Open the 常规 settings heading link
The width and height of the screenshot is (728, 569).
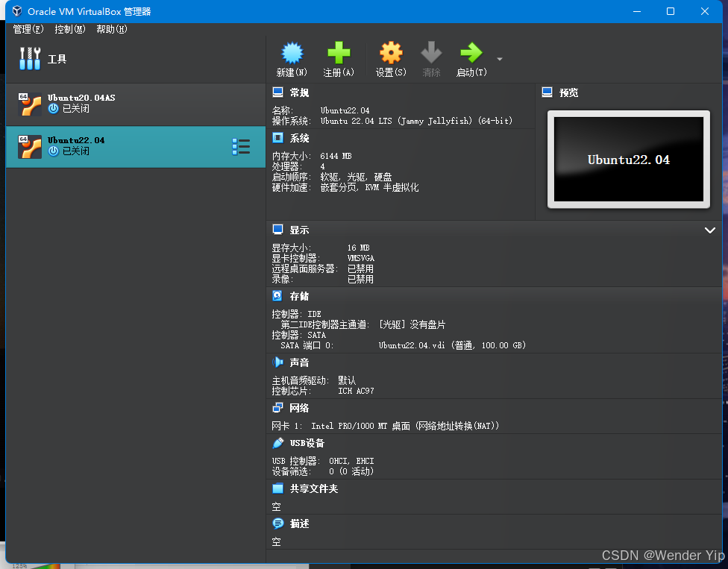point(299,92)
